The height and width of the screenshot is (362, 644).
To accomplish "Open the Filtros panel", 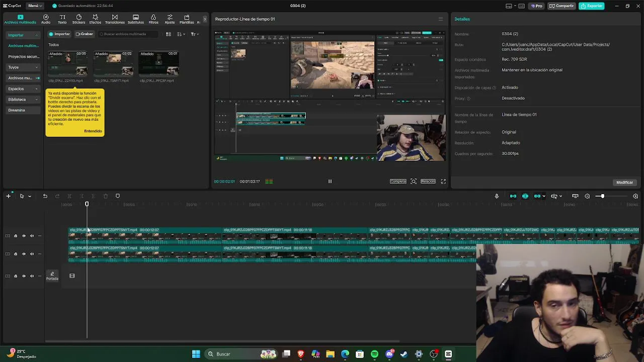I will 153,19.
